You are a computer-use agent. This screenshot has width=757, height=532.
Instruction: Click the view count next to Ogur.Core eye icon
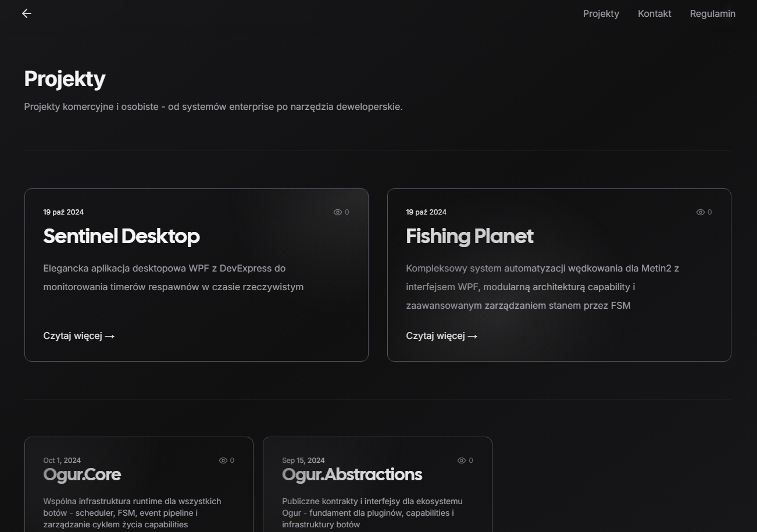232,460
